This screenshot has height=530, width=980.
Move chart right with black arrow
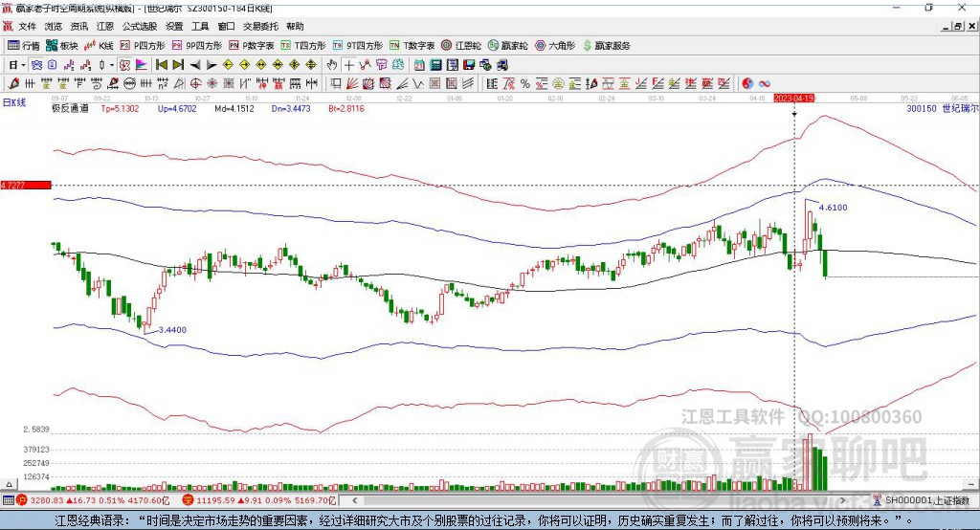point(212,65)
